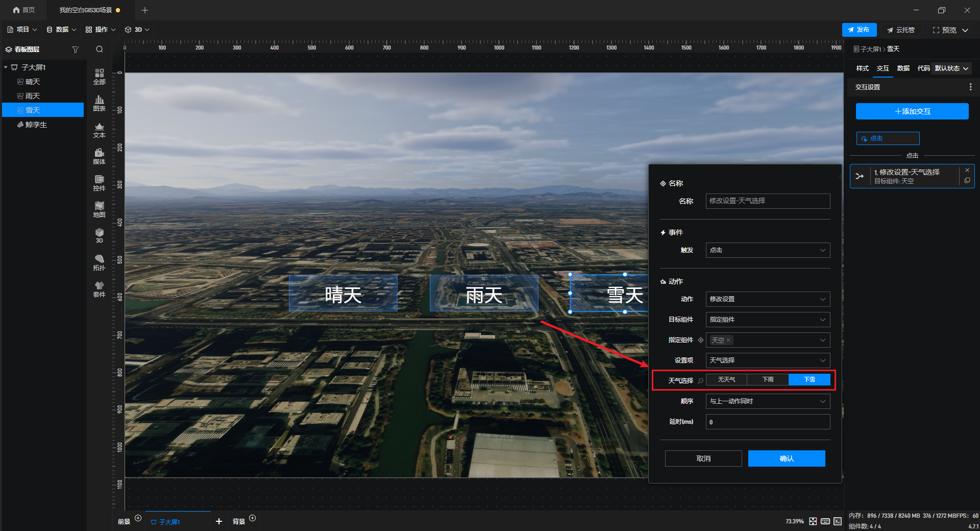Open the 设置项 dropdown showing 天气选择
The width and height of the screenshot is (980, 531).
tap(767, 360)
